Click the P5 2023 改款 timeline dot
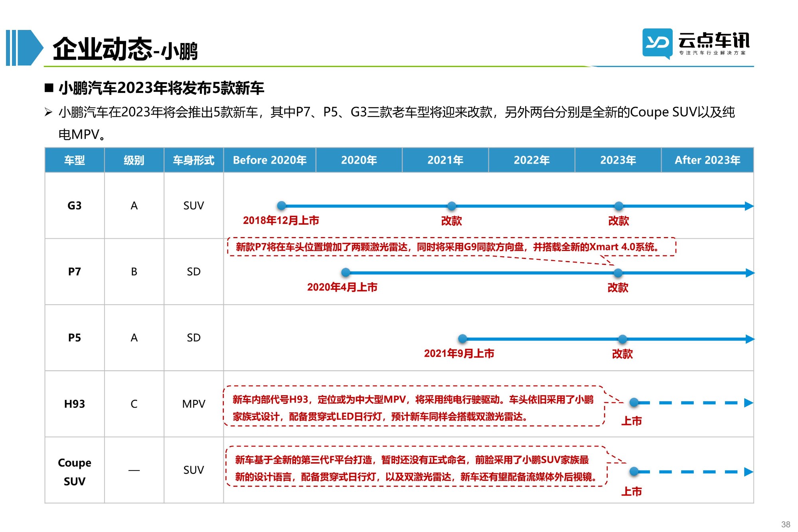Screen dimensions: 798x532 [x=622, y=339]
